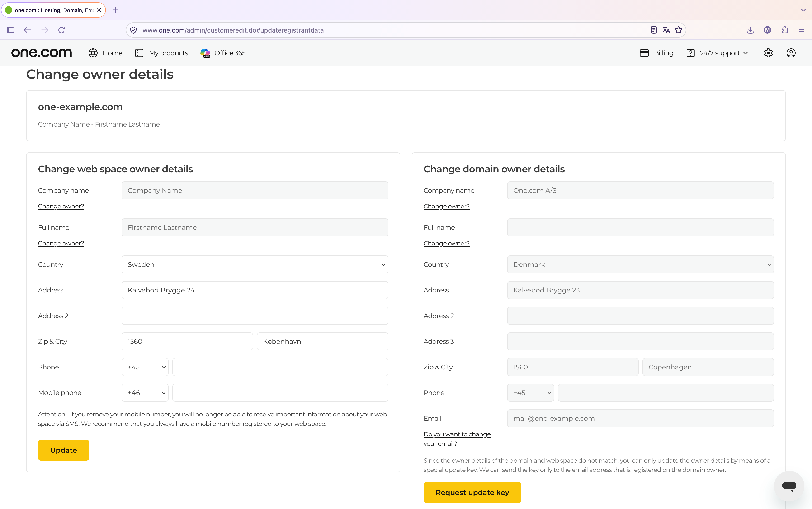The height and width of the screenshot is (509, 812).
Task: Click Request update key button
Action: [472, 493]
